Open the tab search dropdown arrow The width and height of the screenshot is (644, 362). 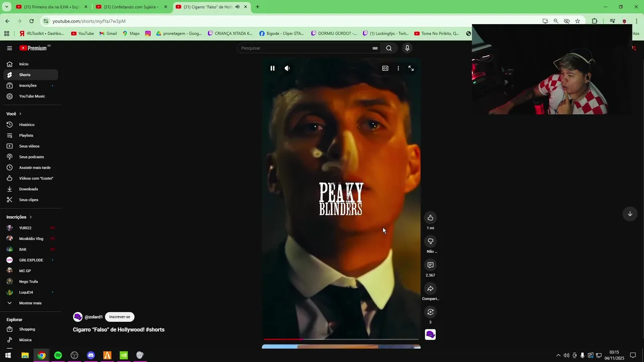(x=7, y=7)
